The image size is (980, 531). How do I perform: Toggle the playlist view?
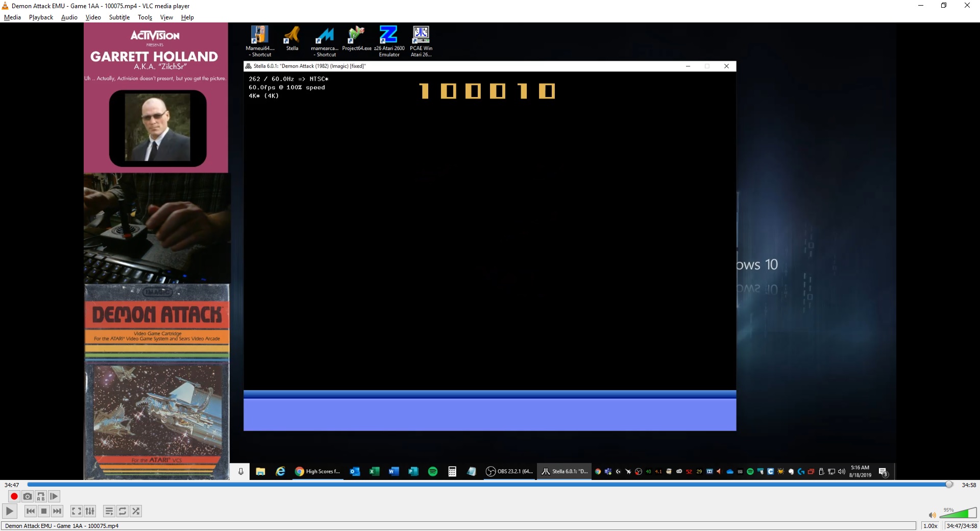click(x=109, y=511)
